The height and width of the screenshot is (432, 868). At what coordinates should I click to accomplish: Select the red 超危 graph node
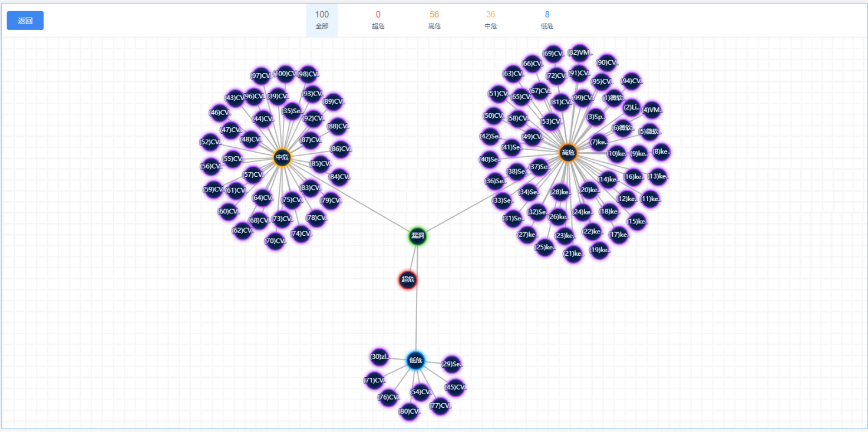coord(408,279)
